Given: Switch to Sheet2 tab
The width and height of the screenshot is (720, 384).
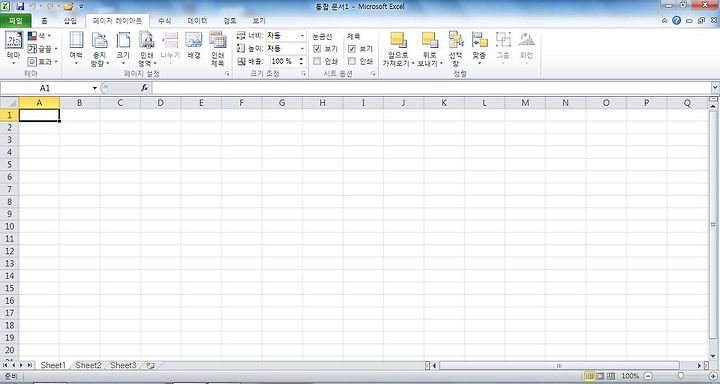Looking at the screenshot, I should 88,365.
